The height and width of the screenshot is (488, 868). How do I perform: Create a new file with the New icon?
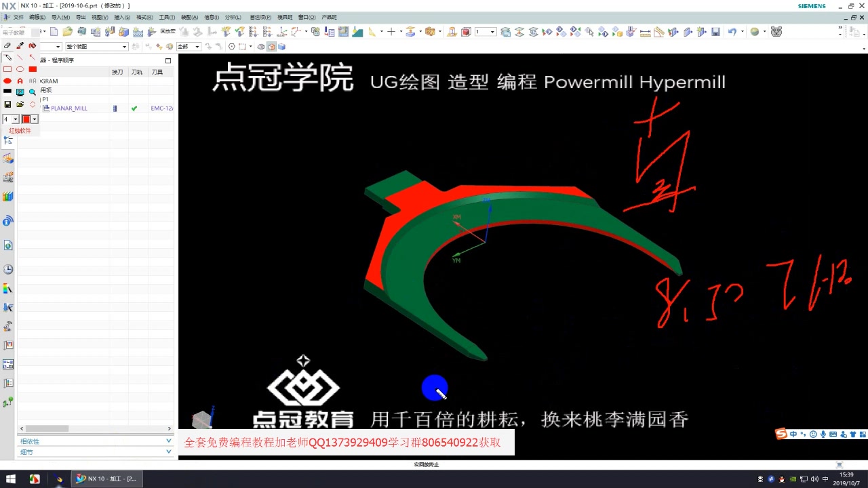(x=54, y=32)
